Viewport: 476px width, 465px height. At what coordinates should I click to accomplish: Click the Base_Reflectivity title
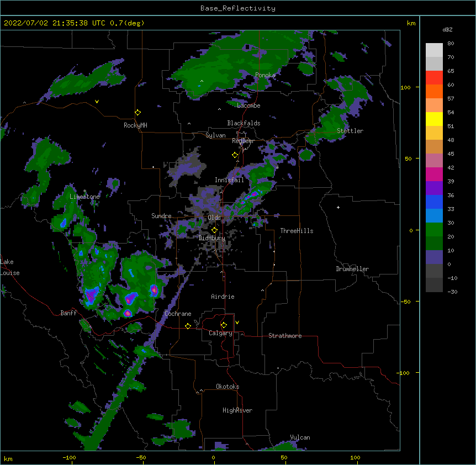pyautogui.click(x=238, y=8)
